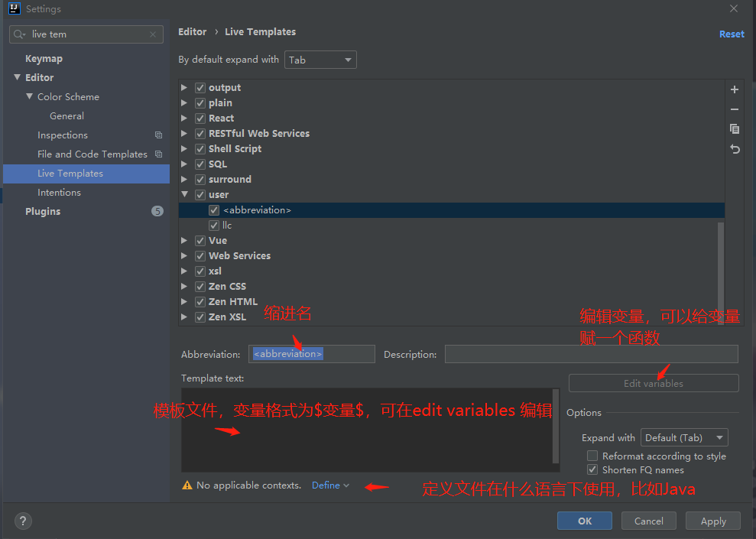Click the warning icon beside No applicable contexts
Screen dimensions: 756x539
187,485
